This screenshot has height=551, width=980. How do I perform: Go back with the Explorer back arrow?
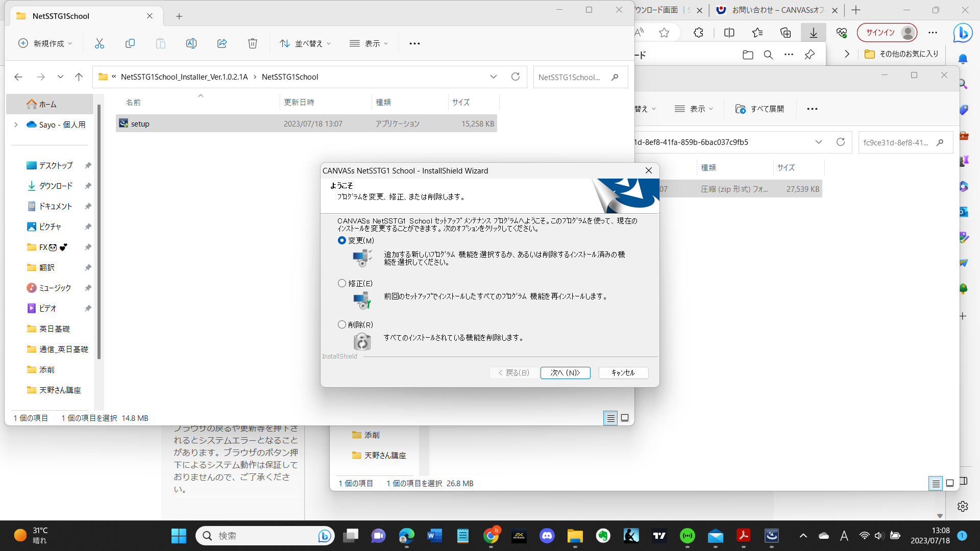18,77
